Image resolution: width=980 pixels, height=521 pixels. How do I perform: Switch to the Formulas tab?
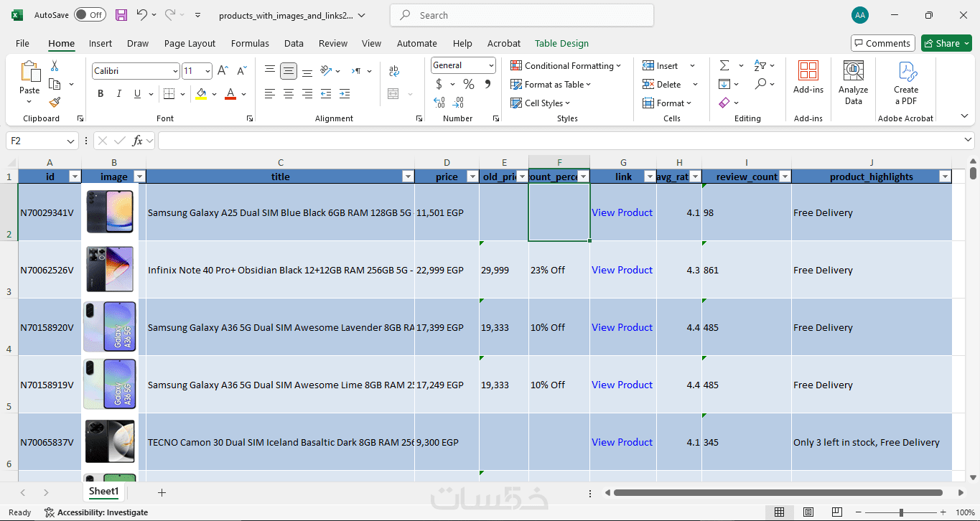point(250,43)
